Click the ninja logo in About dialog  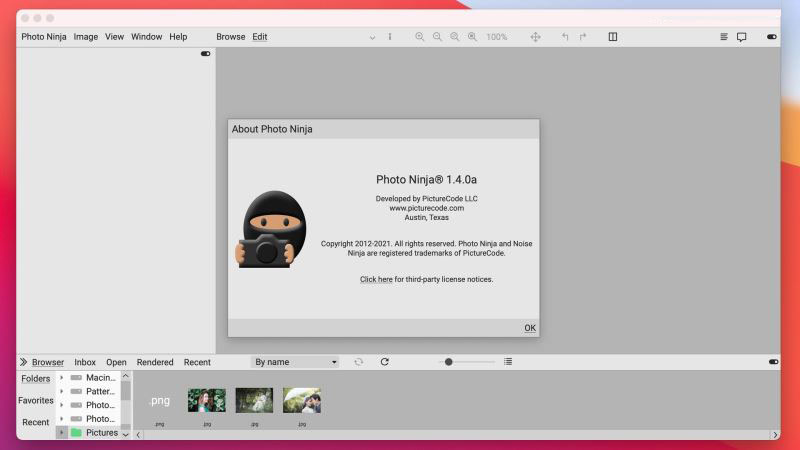click(271, 229)
